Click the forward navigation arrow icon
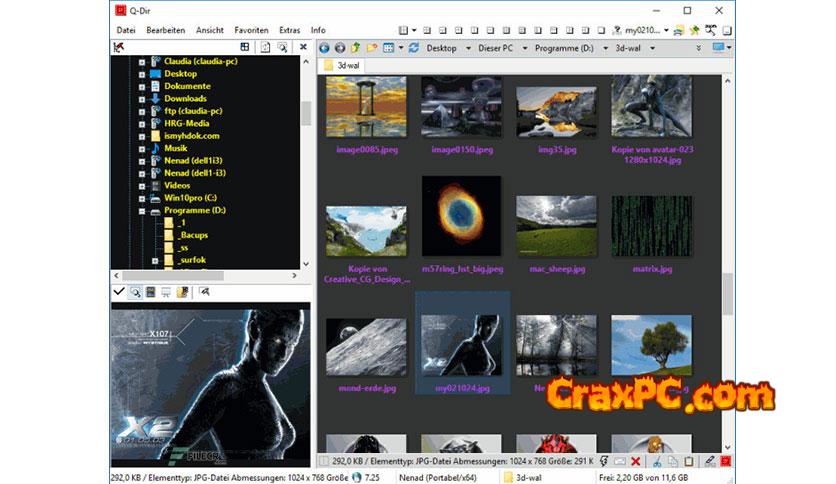 (340, 48)
